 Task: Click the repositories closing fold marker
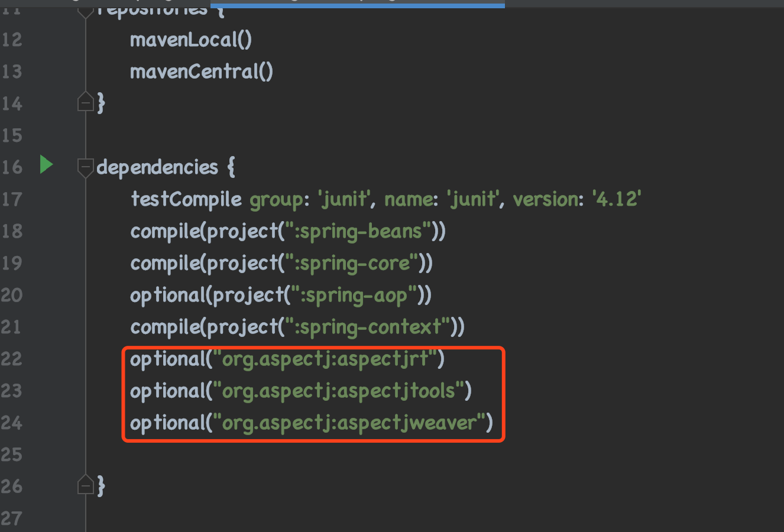point(86,103)
